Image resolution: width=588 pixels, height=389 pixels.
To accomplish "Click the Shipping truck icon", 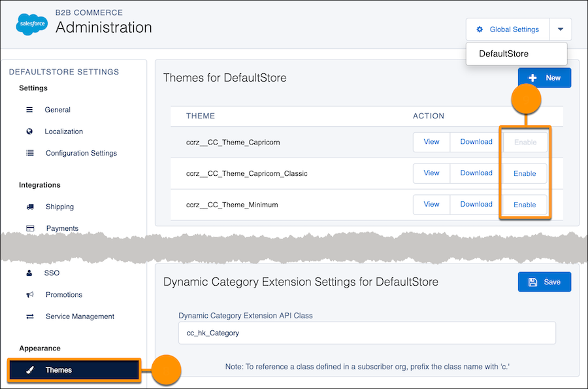I will click(30, 207).
